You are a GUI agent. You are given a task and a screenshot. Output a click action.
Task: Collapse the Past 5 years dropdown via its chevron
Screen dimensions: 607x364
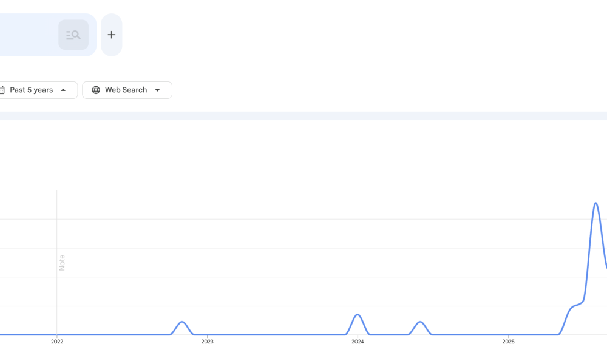pos(63,90)
